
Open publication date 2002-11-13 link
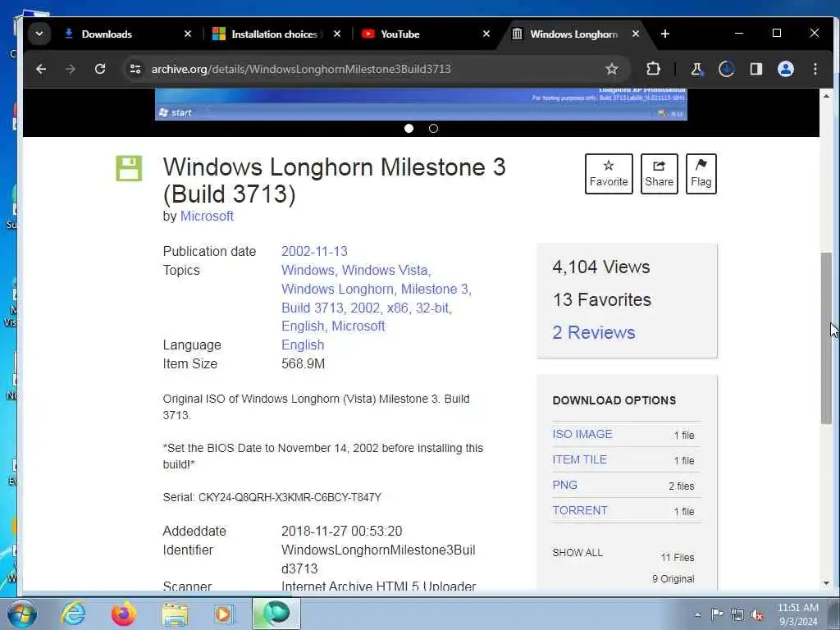tap(314, 251)
